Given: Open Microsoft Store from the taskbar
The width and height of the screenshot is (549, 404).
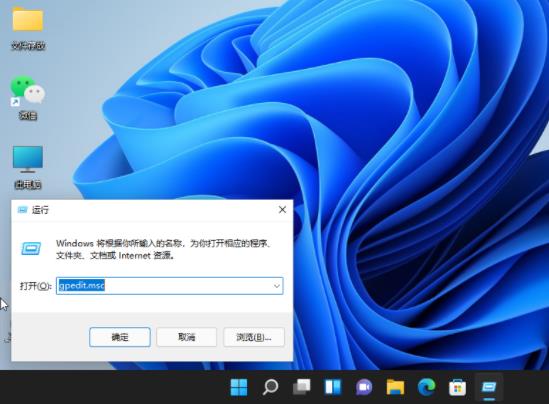Looking at the screenshot, I should coord(458,388).
